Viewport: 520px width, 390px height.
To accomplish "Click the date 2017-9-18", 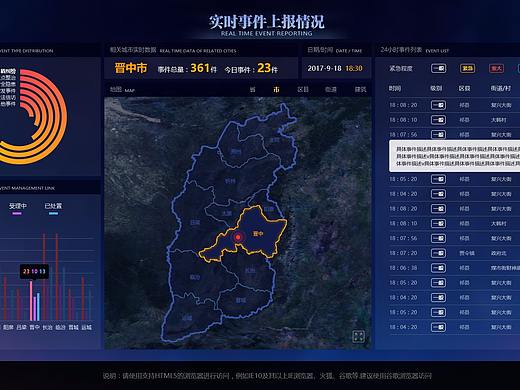I will [324, 68].
